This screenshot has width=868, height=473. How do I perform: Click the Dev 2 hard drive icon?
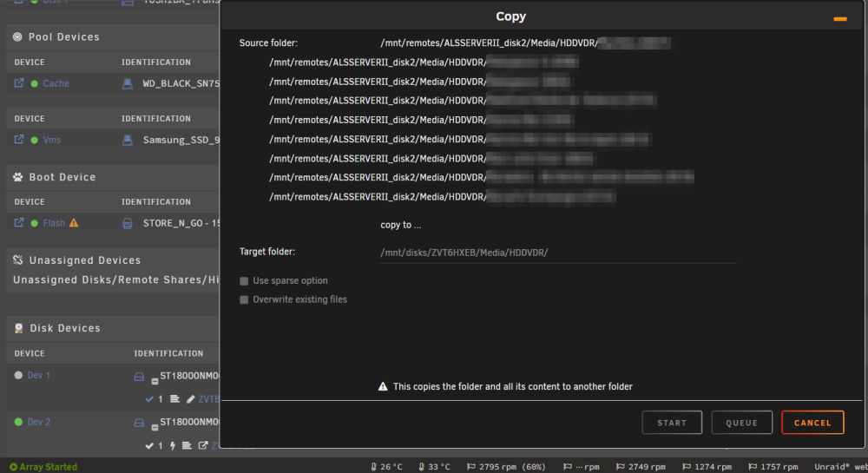point(139,424)
